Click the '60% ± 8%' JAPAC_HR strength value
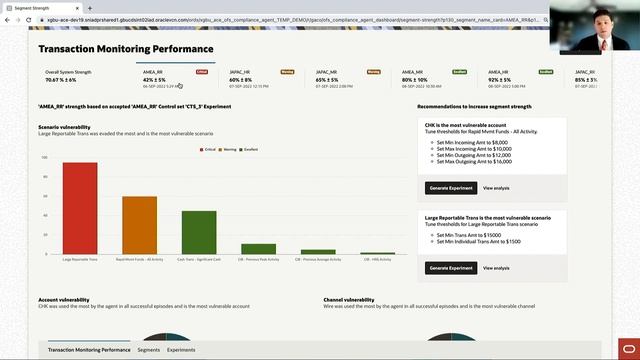The width and height of the screenshot is (640, 360). coord(240,80)
